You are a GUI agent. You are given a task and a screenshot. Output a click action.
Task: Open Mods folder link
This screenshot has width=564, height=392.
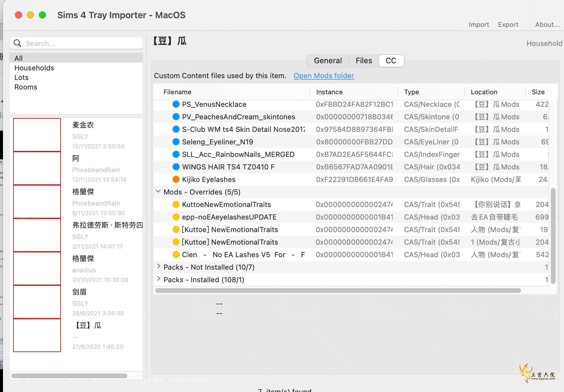click(x=324, y=76)
